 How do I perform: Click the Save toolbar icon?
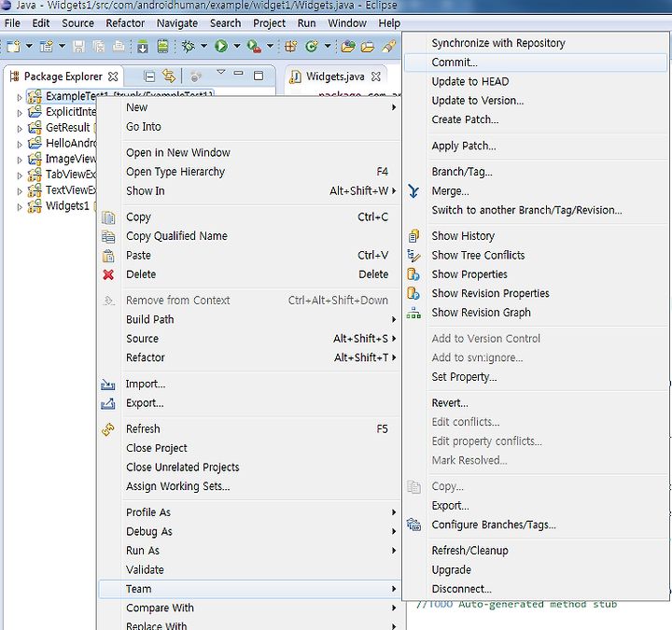78,46
